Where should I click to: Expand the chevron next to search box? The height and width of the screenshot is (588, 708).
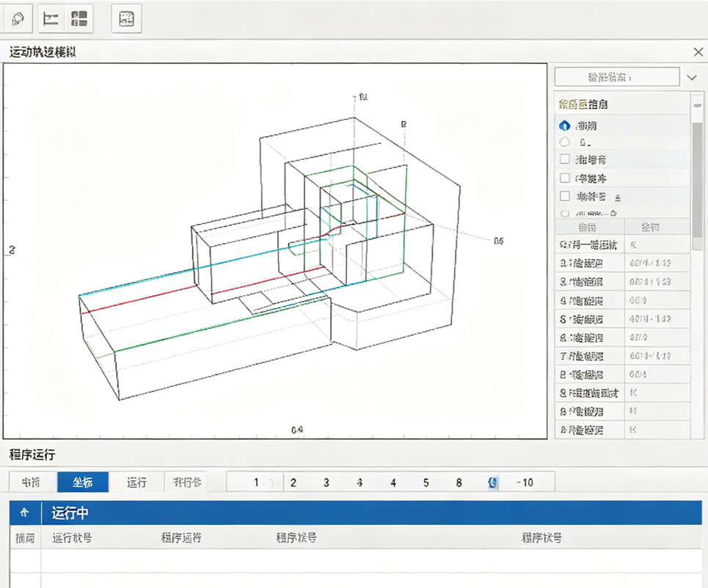click(x=691, y=77)
